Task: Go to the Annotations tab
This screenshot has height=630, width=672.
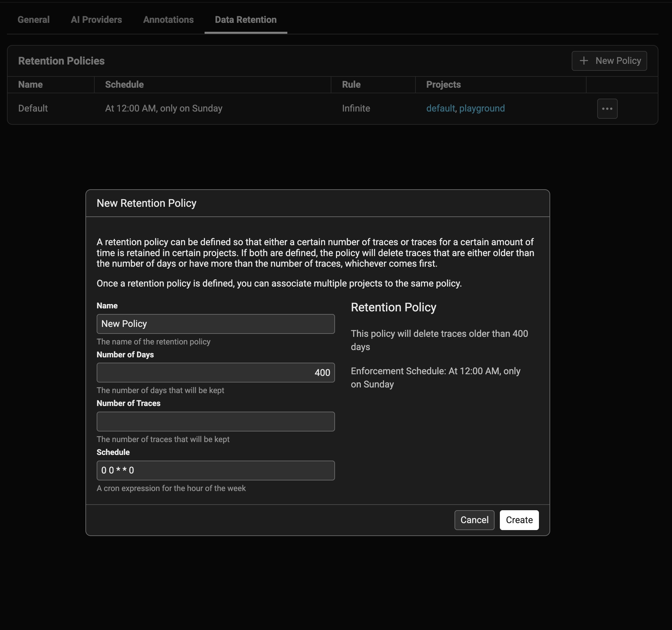Action: coord(168,20)
